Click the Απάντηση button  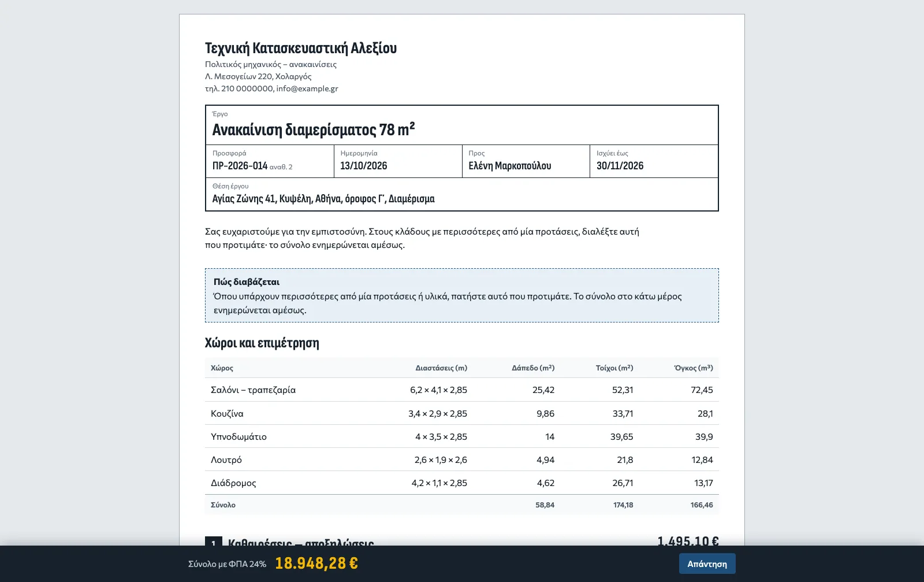click(707, 564)
